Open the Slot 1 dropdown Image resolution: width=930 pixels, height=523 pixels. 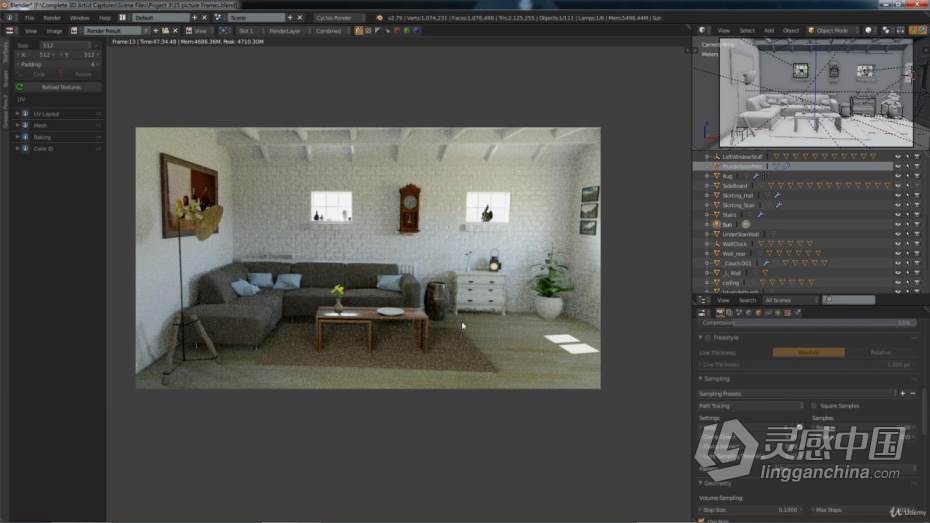(x=249, y=31)
